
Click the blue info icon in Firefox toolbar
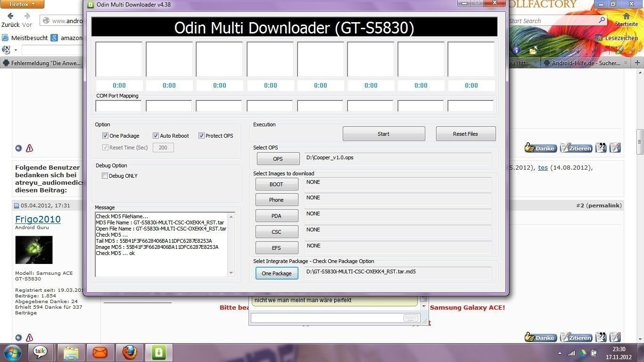point(517,50)
